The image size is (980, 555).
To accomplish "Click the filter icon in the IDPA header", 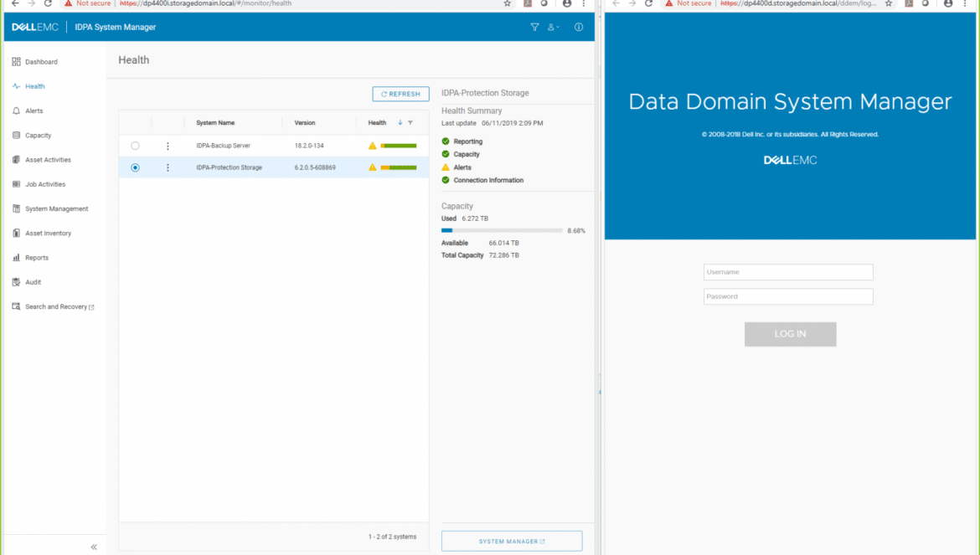I will [x=534, y=27].
